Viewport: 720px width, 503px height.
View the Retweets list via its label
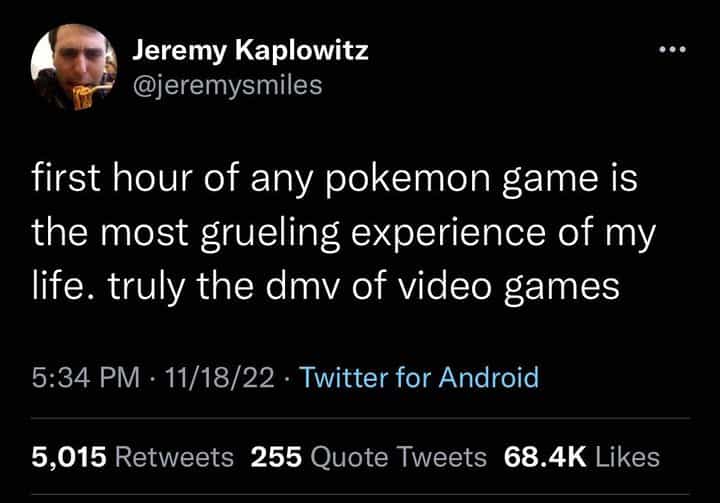click(x=175, y=457)
